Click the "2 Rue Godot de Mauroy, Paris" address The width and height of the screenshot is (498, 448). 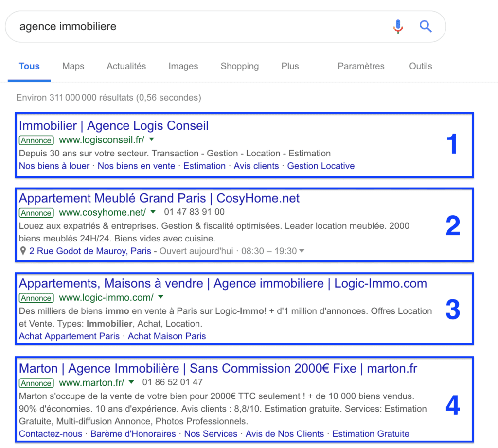(90, 251)
